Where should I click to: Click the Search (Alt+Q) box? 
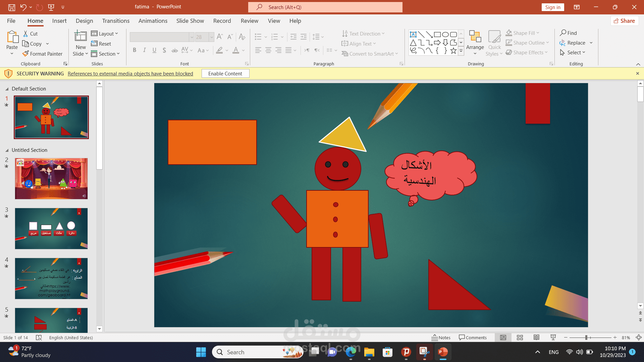325,7
